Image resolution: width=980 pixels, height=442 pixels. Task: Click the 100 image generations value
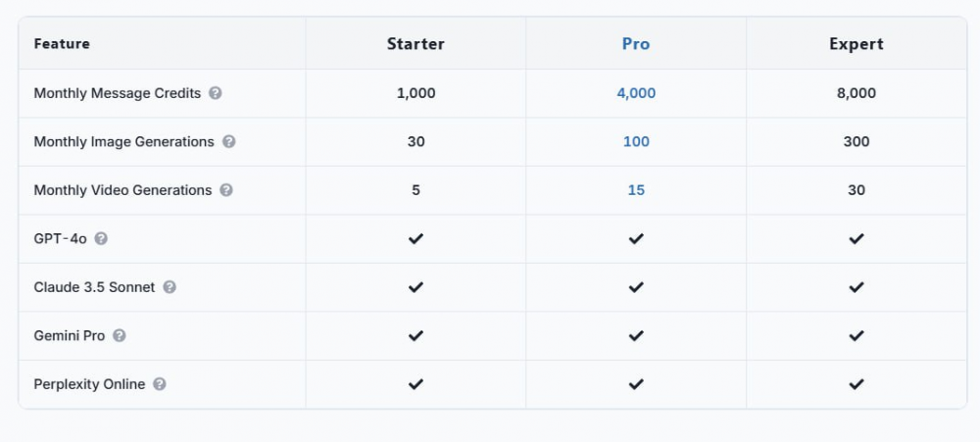pos(636,142)
